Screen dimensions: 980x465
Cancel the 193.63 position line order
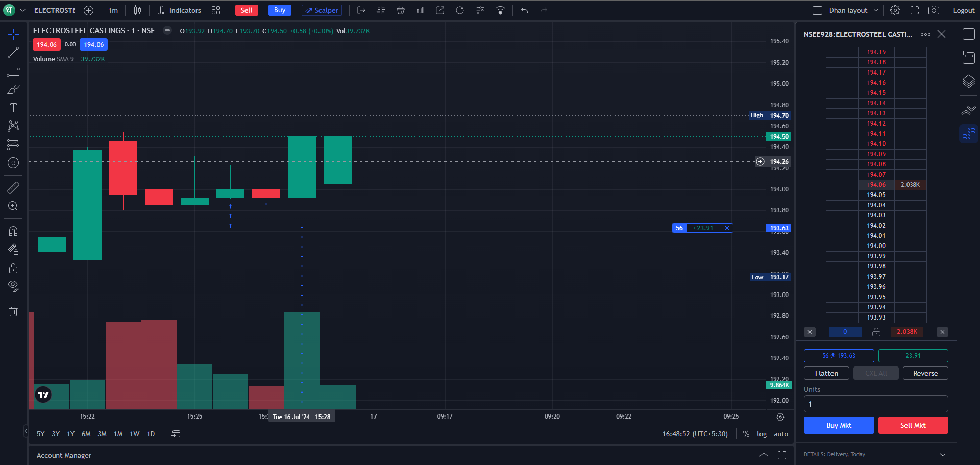tap(727, 228)
